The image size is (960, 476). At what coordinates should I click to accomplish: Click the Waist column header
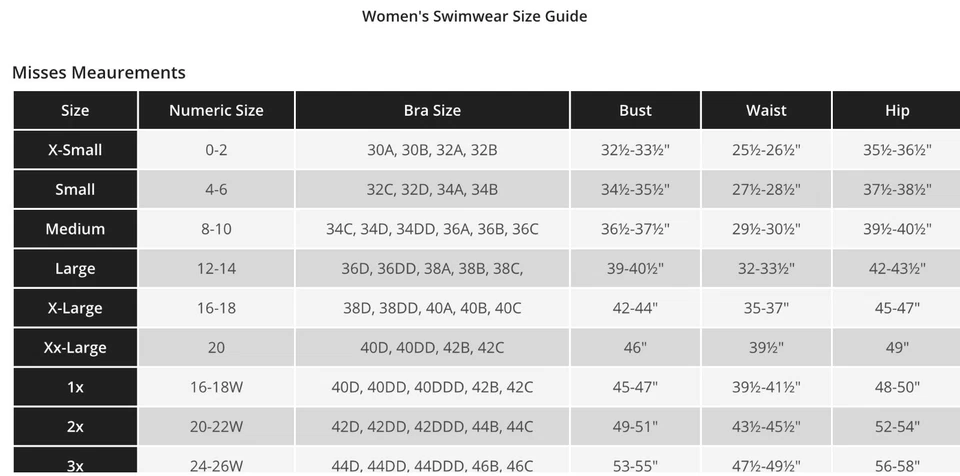766,110
